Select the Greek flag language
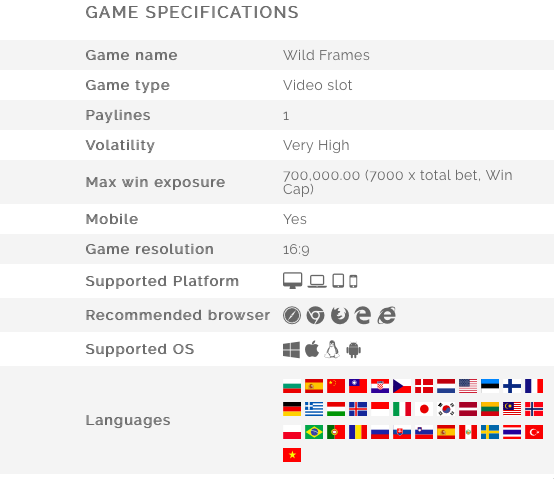This screenshot has height=479, width=554. coord(314,409)
